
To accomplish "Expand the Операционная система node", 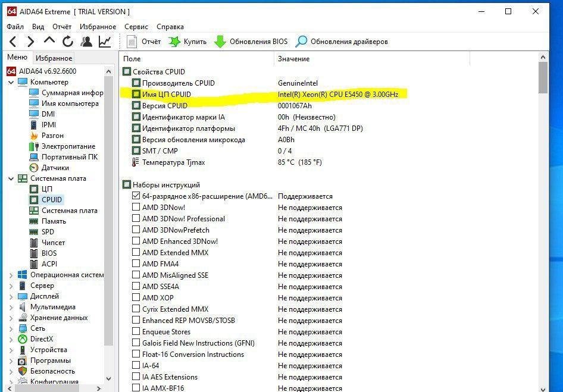I will point(11,275).
